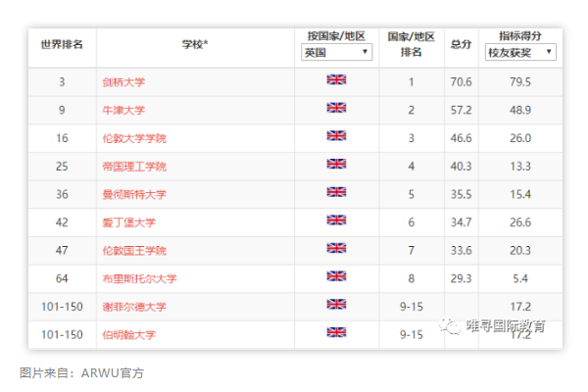This screenshot has width=588, height=392.
Task: Select indicator score 79.5
Action: [x=520, y=82]
